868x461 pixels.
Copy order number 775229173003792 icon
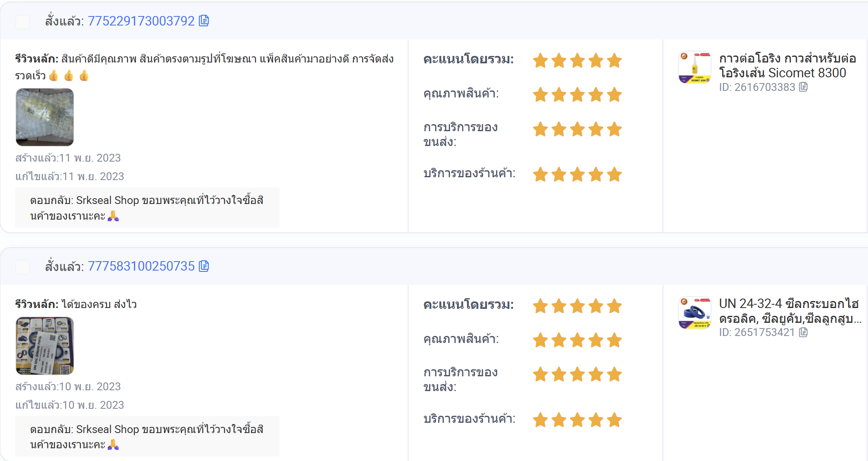(204, 21)
